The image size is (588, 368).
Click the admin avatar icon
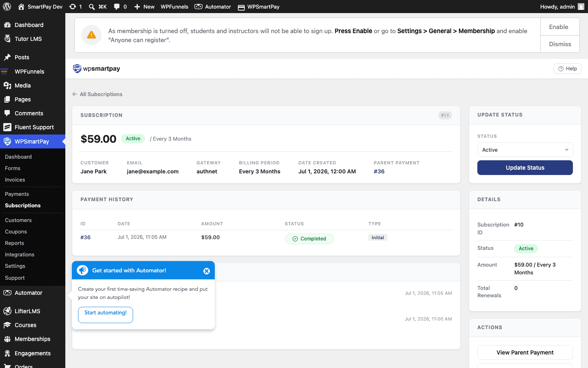click(581, 7)
